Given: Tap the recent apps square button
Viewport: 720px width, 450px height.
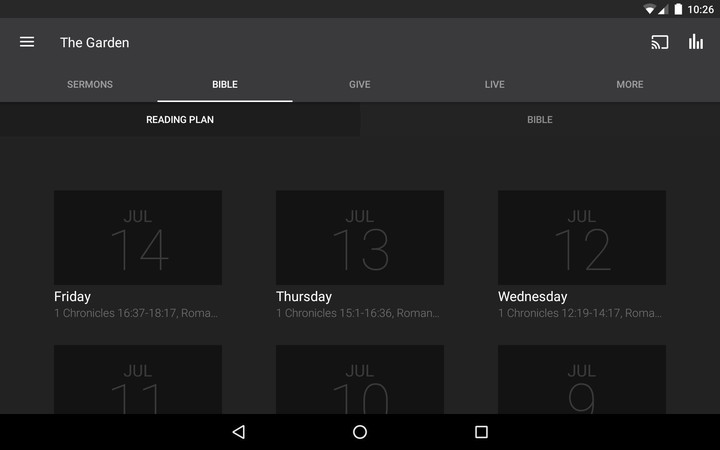Looking at the screenshot, I should [481, 432].
